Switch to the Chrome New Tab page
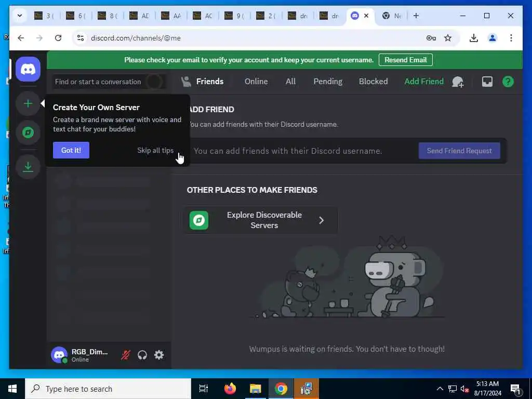 [392, 16]
